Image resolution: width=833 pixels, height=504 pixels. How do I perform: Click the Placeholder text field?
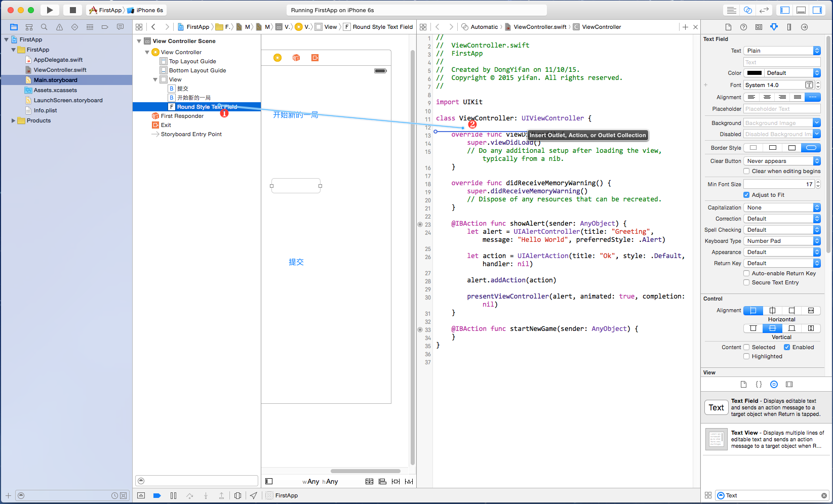[x=782, y=109]
